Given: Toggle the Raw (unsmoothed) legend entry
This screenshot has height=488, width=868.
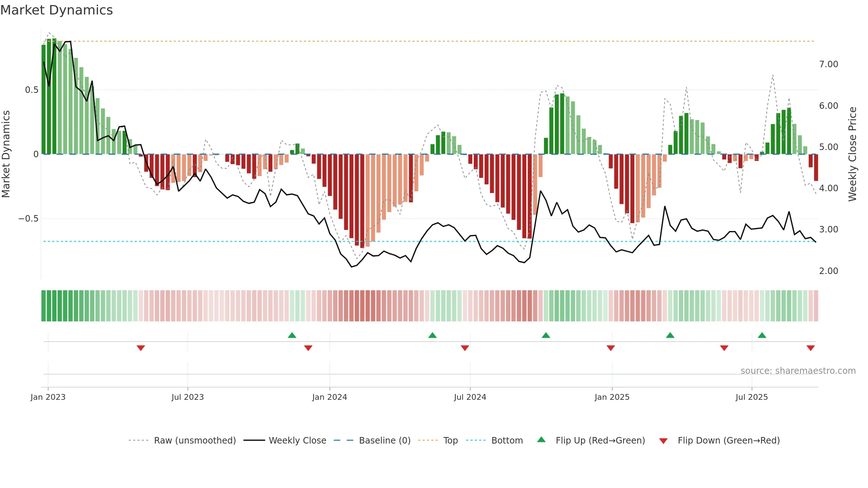Looking at the screenshot, I should (182, 440).
